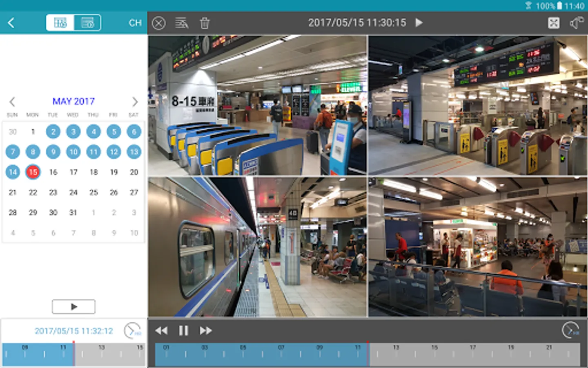Select the calendar search mode toggle
588x368 pixels.
[60, 23]
